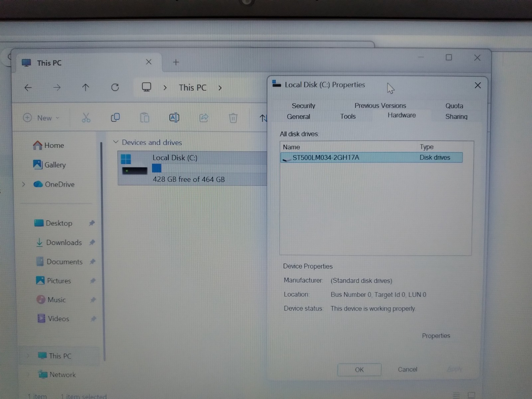Screen dimensions: 532x399
Task: Close the Local Disk Properties dialog
Action: click(477, 85)
